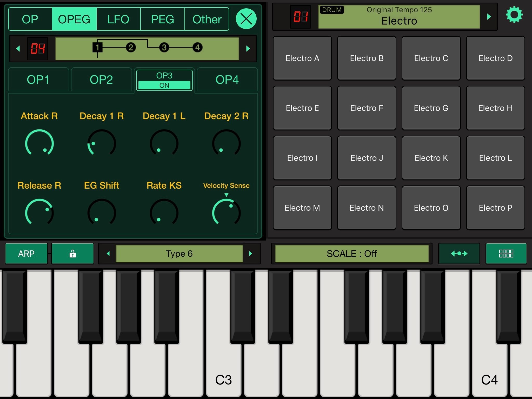Switch to the LFO tab
532x399 pixels.
(118, 19)
